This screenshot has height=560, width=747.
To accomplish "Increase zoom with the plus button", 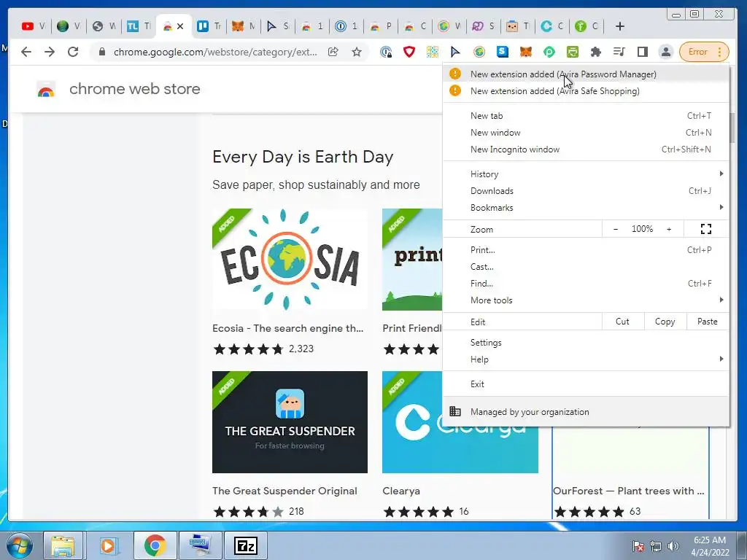I will (669, 229).
